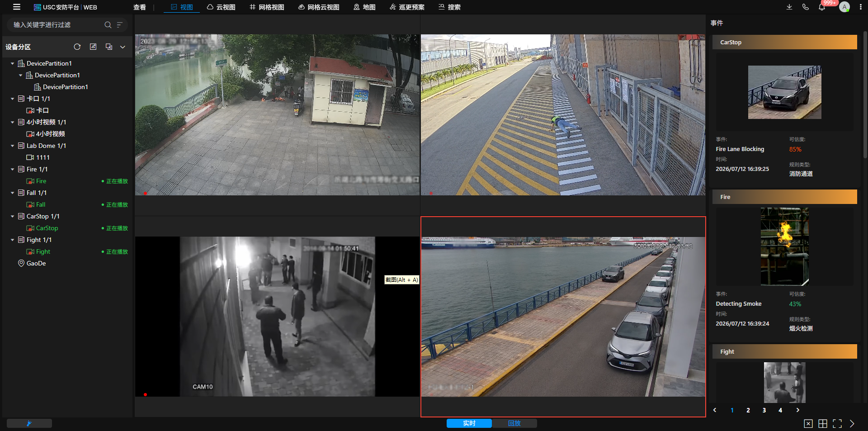
Task: Open the hamburger main menu
Action: click(17, 7)
